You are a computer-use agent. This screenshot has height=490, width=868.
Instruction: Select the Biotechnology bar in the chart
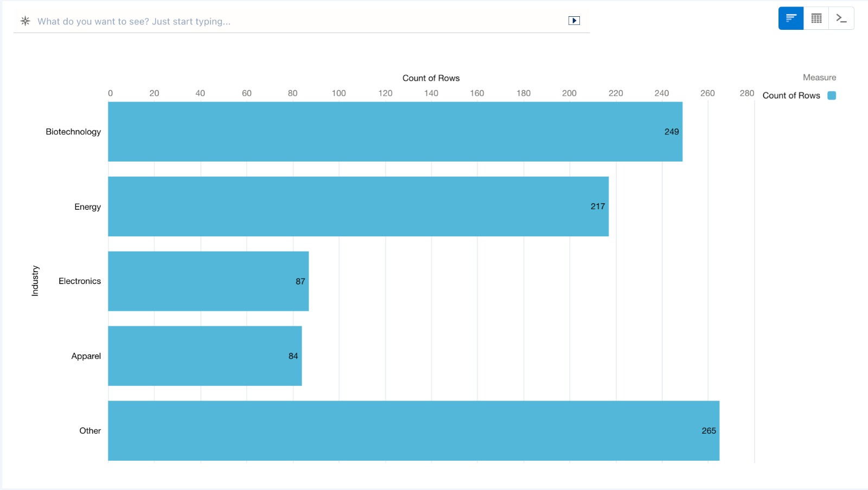380,132
